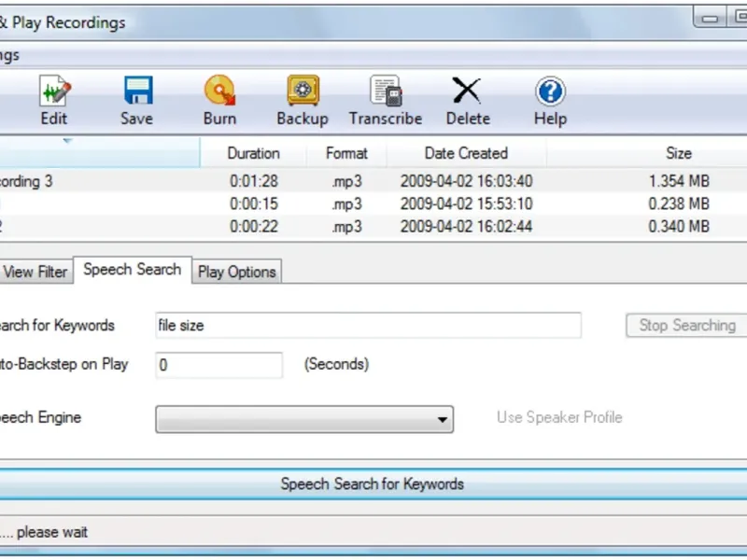747x560 pixels.
Task: Click the date 2009-04-02 16:02:44
Action: pyautogui.click(x=466, y=226)
